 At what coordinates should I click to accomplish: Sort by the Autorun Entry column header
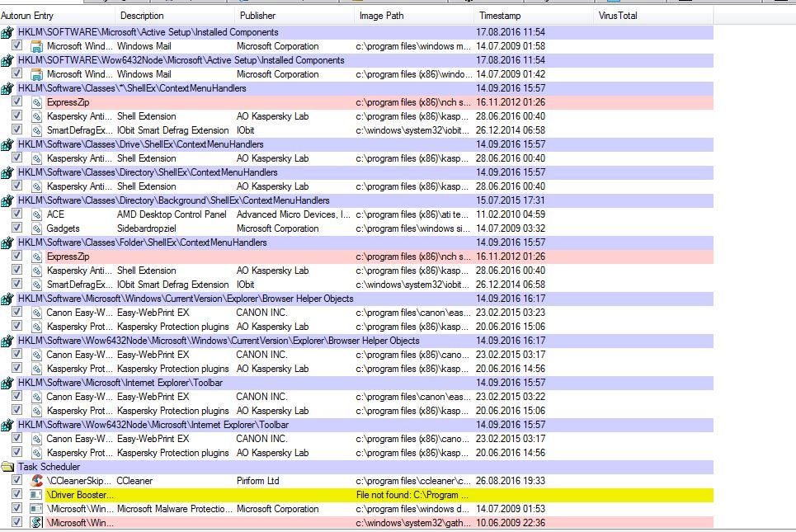point(58,16)
